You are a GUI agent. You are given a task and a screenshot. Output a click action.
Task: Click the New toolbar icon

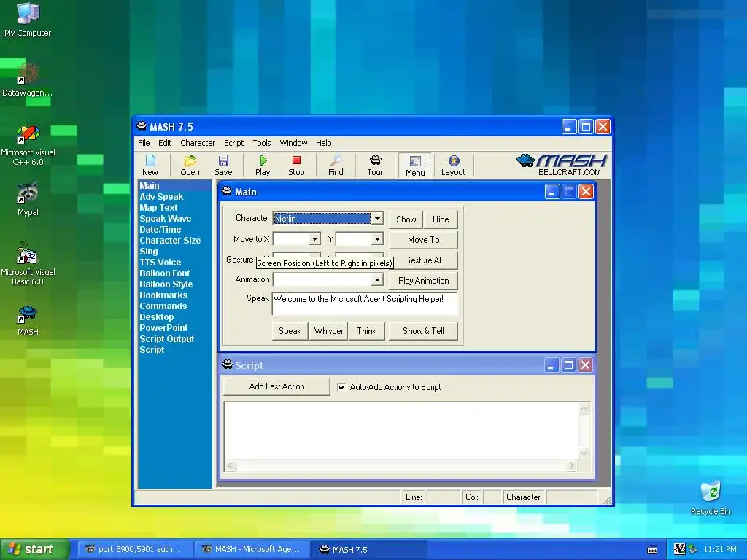[150, 165]
